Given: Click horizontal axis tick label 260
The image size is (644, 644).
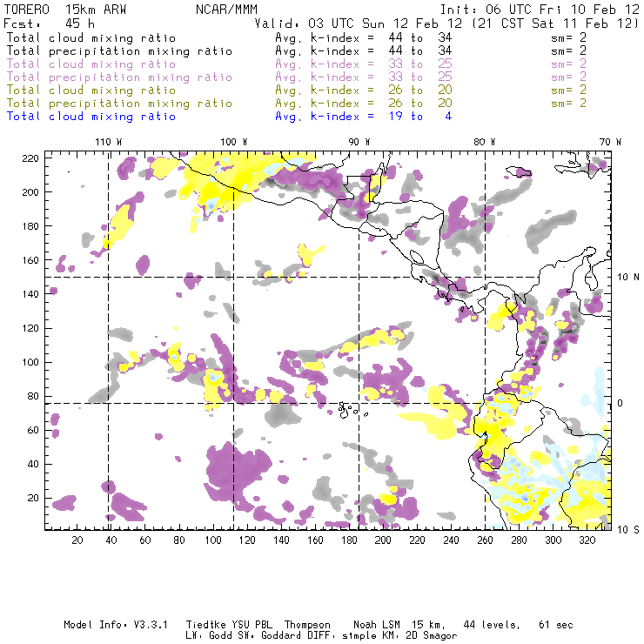Looking at the screenshot, I should tap(485, 540).
